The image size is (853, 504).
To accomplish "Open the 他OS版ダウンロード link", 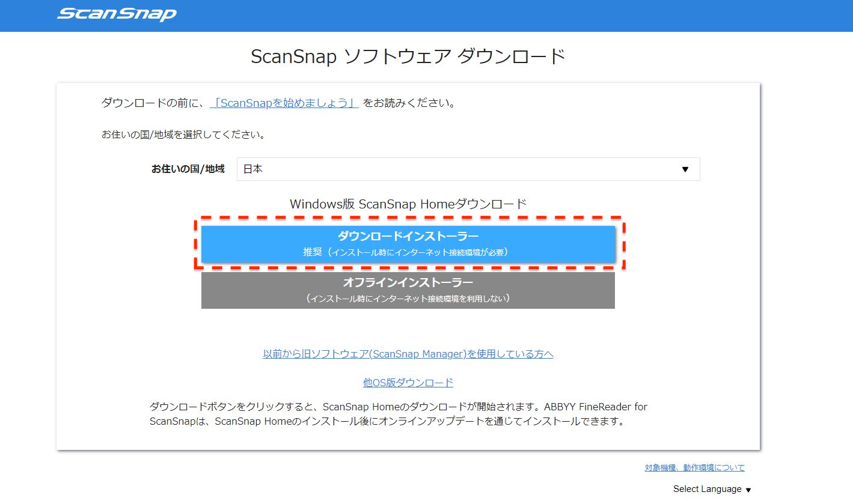I will [x=408, y=383].
